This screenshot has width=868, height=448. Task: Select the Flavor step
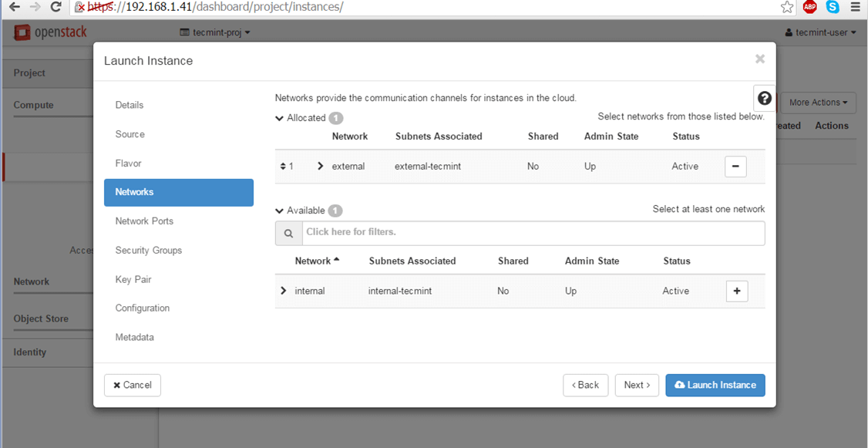point(128,163)
